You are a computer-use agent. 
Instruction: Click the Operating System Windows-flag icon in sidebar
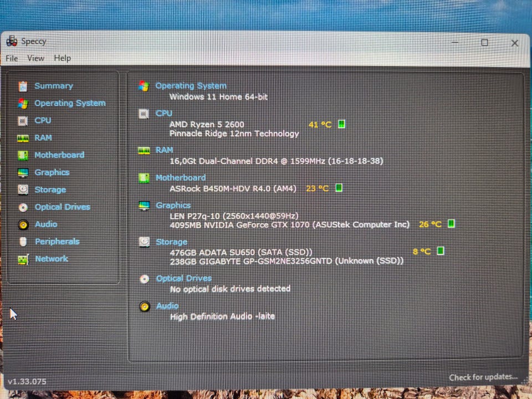click(23, 104)
